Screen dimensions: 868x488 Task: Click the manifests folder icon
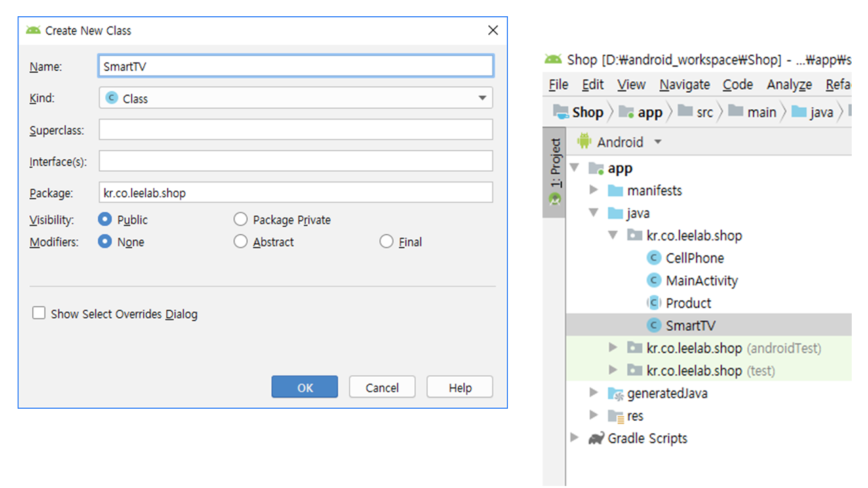(615, 190)
